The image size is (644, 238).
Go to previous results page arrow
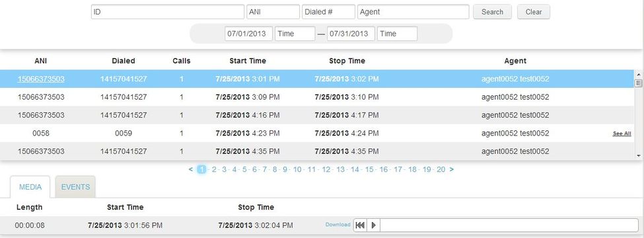coord(191,169)
